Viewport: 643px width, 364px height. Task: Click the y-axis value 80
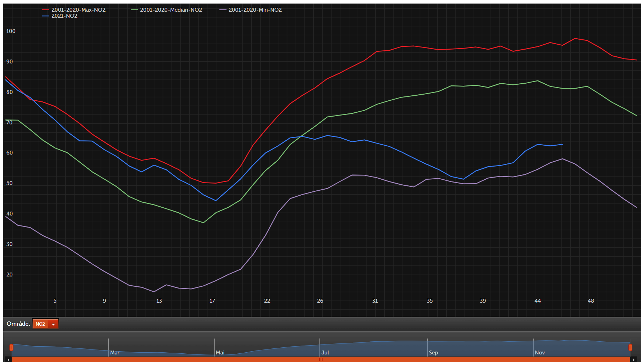[x=10, y=92]
